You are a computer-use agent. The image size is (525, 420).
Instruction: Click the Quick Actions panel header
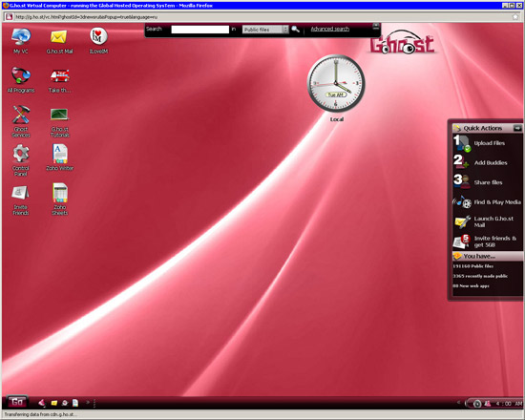click(x=487, y=128)
